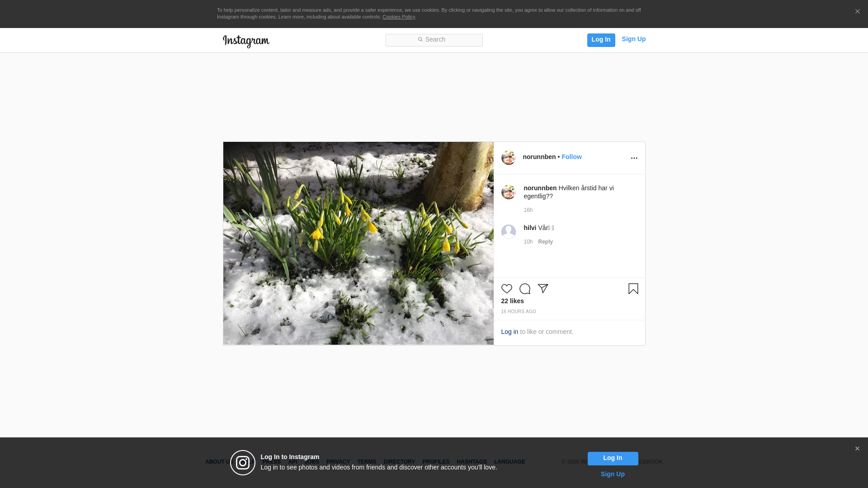Open the Cookies Policy link
The width and height of the screenshot is (868, 488).
point(399,17)
